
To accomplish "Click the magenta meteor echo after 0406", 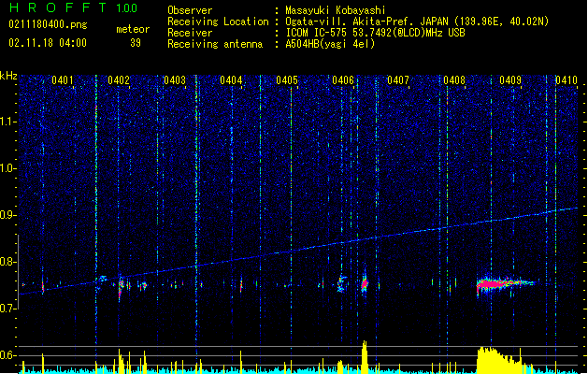I will coord(365,283).
